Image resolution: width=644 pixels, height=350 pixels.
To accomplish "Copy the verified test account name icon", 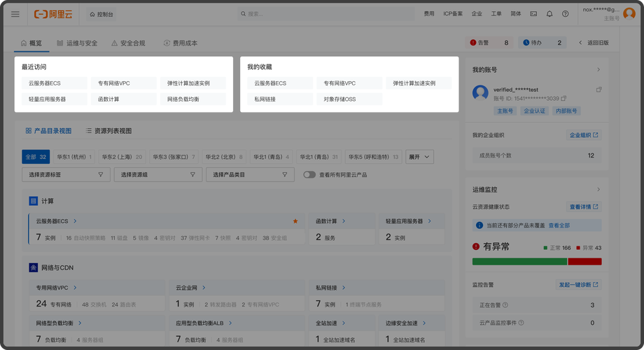I will click(x=598, y=89).
